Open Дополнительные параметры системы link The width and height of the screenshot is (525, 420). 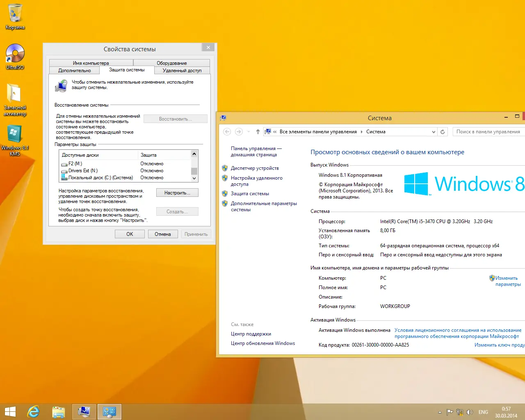point(264,207)
